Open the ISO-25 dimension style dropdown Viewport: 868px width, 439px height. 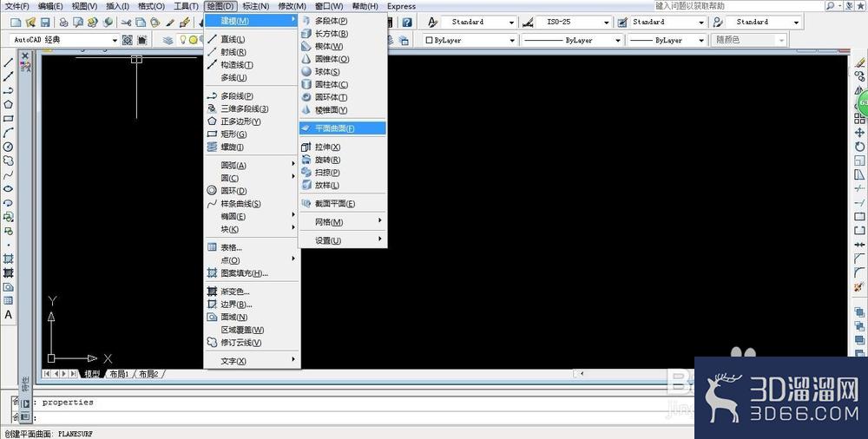(606, 23)
